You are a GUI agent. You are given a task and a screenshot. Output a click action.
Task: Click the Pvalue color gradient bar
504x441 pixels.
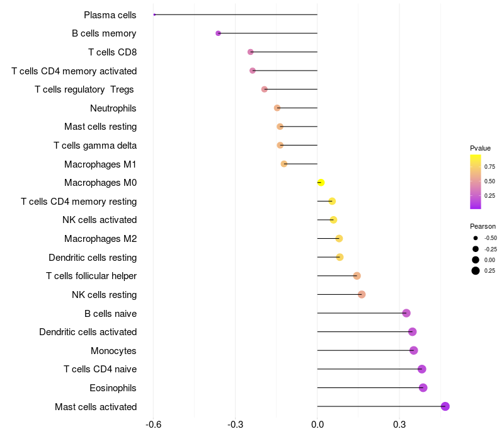(476, 181)
